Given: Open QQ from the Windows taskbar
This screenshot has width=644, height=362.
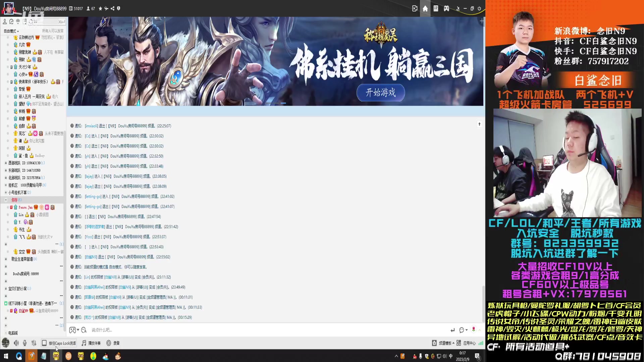Looking at the screenshot, I should [x=19, y=356].
